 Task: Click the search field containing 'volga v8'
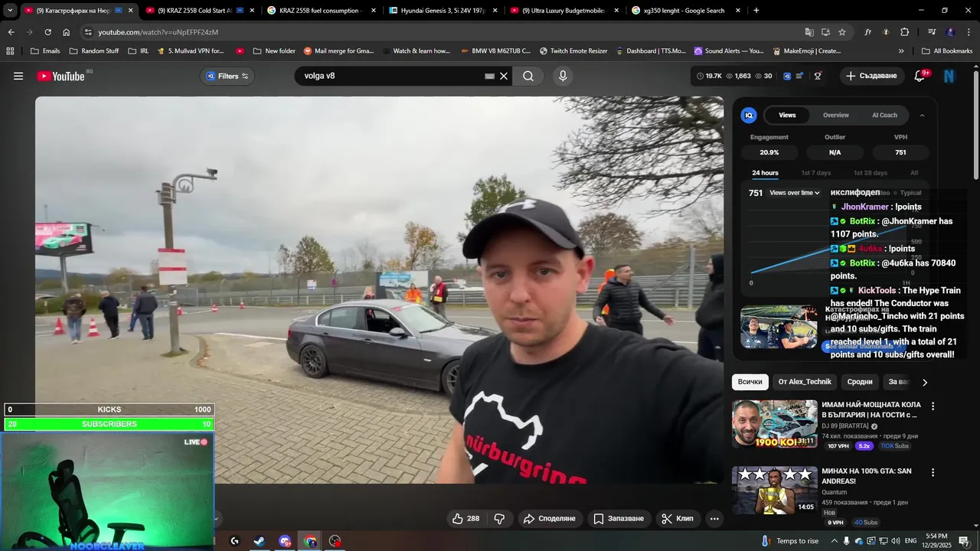[390, 76]
